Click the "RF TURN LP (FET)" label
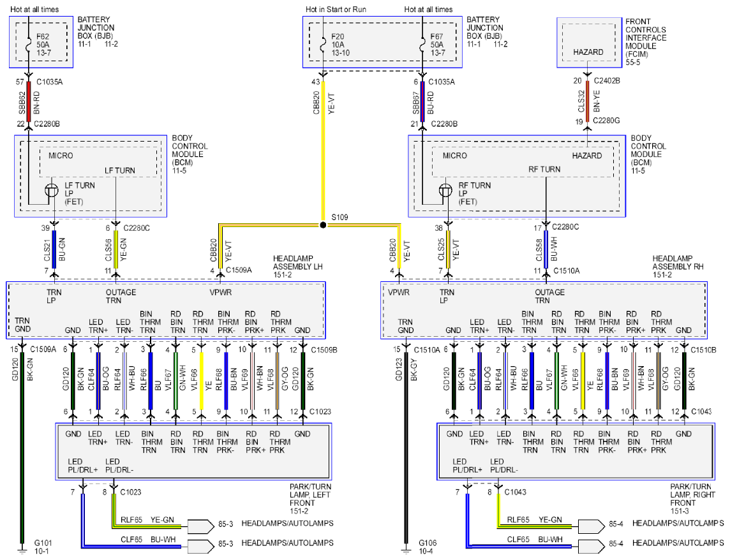Image resolution: width=730 pixels, height=560 pixels. pyautogui.click(x=474, y=194)
